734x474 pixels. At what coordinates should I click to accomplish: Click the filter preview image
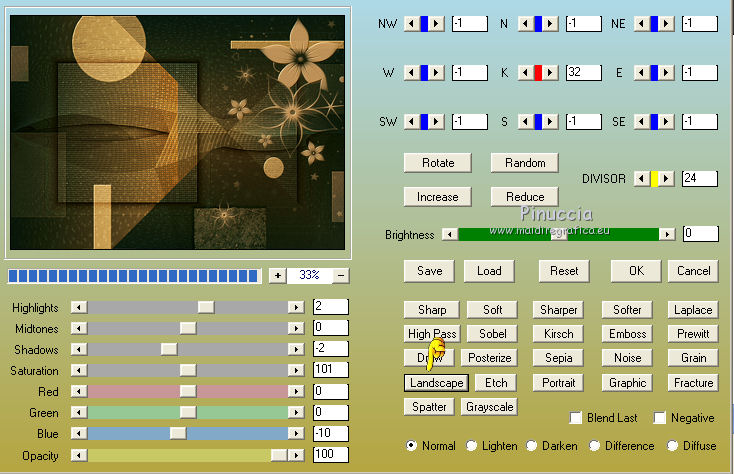(177, 132)
